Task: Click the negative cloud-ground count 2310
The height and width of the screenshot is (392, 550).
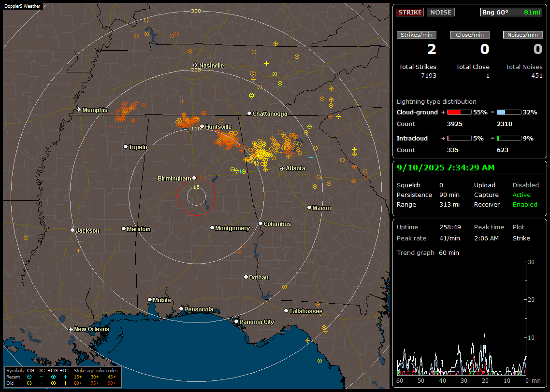Action: click(x=505, y=124)
